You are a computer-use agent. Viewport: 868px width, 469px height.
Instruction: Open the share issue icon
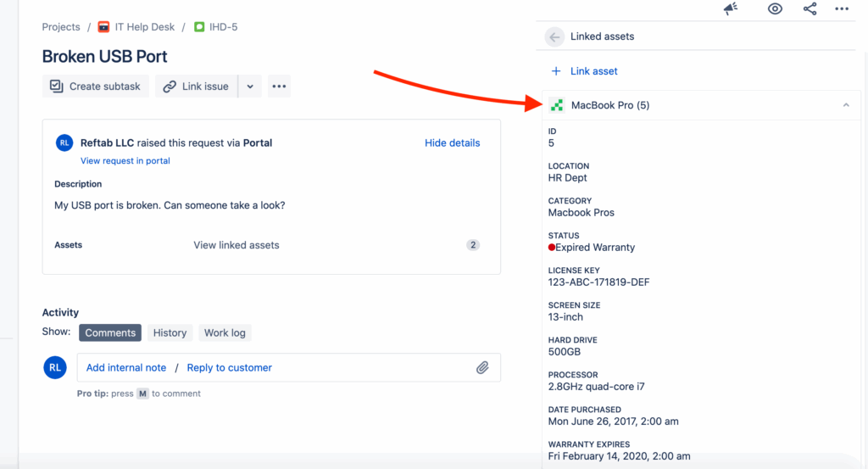pos(810,8)
